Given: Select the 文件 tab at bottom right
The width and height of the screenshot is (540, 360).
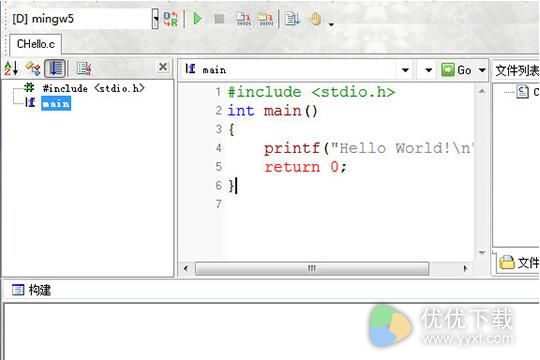Looking at the screenshot, I should coord(519,263).
